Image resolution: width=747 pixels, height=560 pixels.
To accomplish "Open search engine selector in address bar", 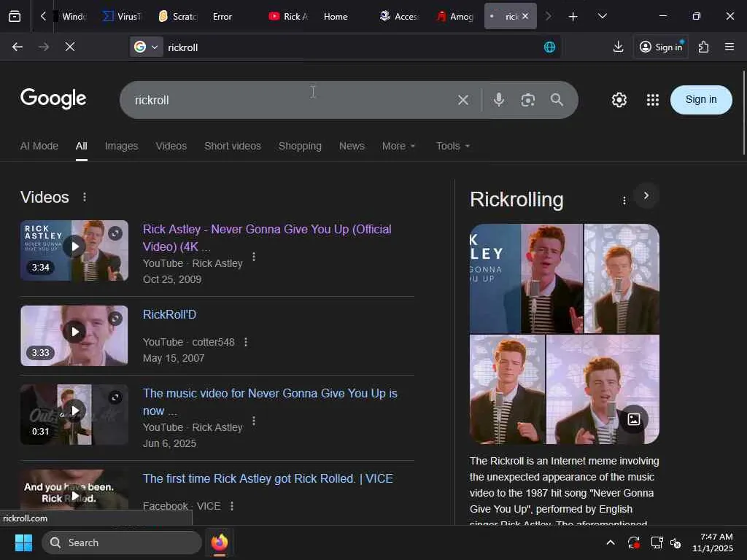I will 146,47.
